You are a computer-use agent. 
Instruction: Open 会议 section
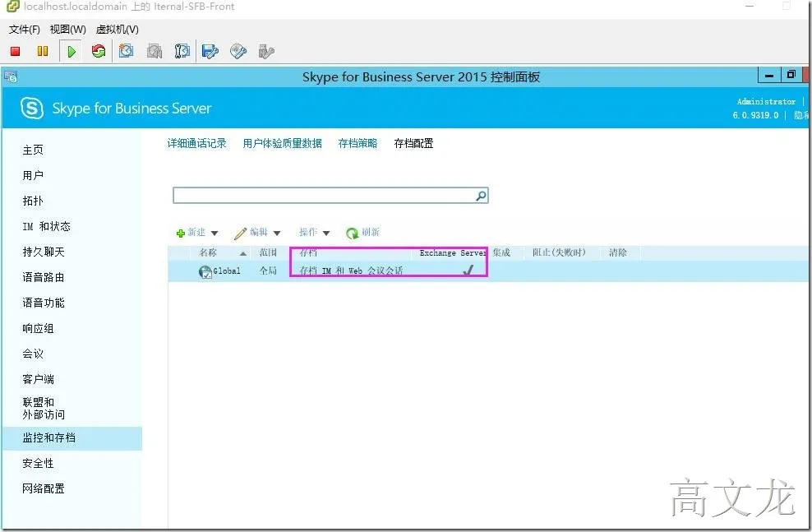pyautogui.click(x=33, y=354)
